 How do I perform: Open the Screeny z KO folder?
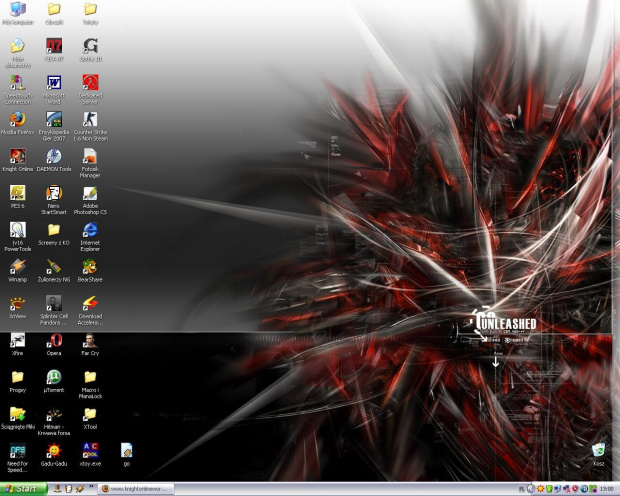[x=54, y=234]
